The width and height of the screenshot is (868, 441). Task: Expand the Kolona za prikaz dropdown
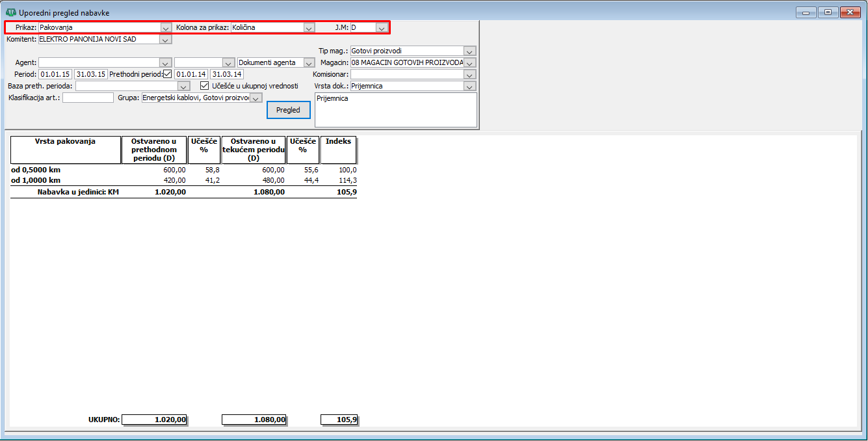(x=309, y=28)
